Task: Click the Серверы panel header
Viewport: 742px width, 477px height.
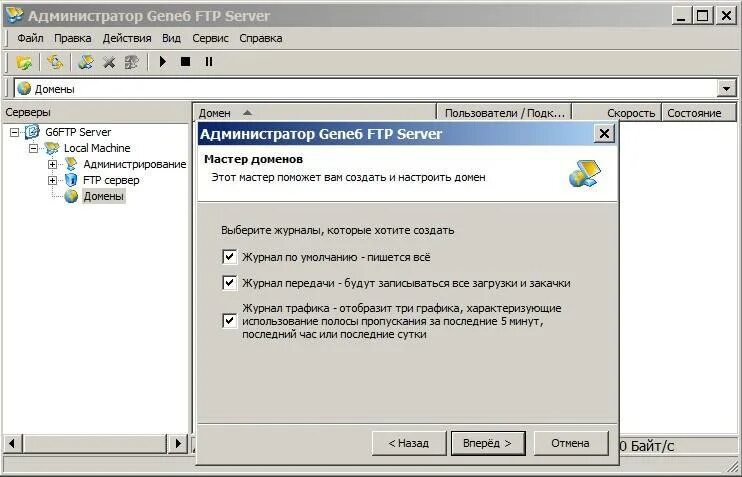Action: point(96,113)
